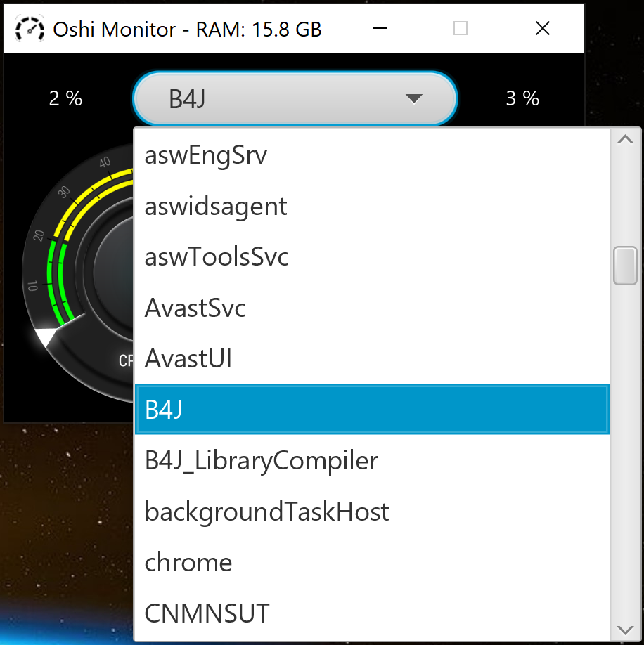This screenshot has height=645, width=644.
Task: Click the process dropdown arrow
Action: (414, 99)
